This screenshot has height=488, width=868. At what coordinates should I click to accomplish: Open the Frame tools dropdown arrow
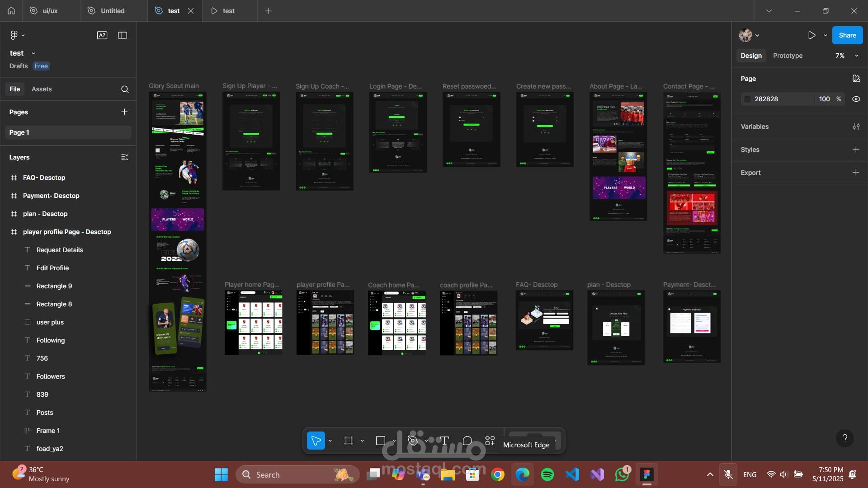tap(363, 441)
